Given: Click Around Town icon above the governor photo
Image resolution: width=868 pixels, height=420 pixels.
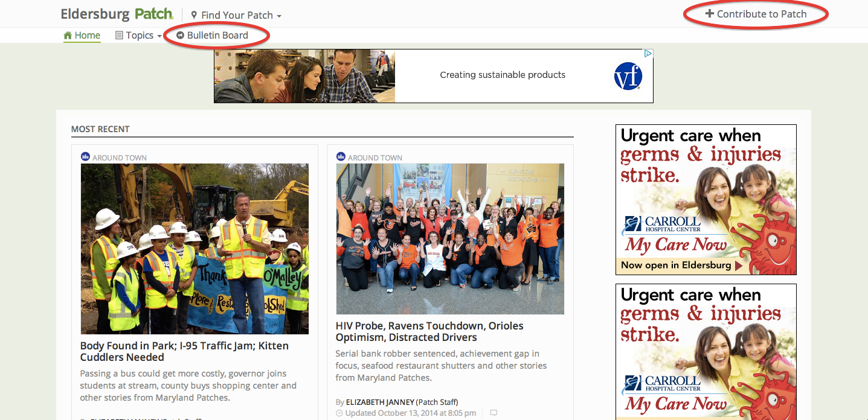Looking at the screenshot, I should 85,157.
